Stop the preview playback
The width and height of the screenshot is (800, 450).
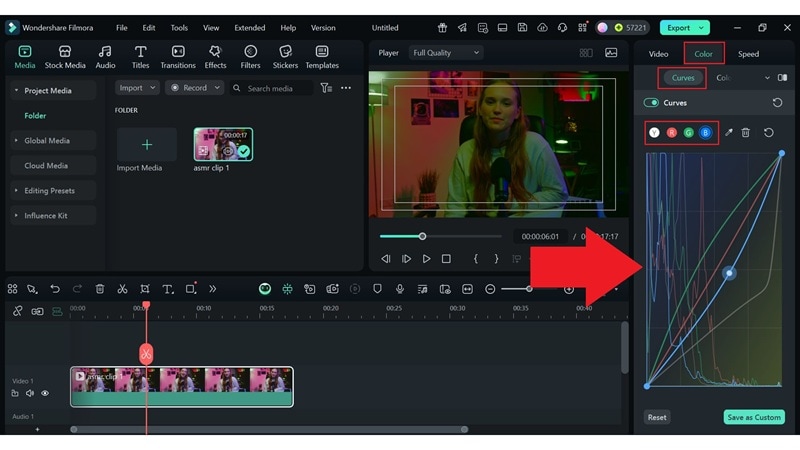[x=446, y=259]
